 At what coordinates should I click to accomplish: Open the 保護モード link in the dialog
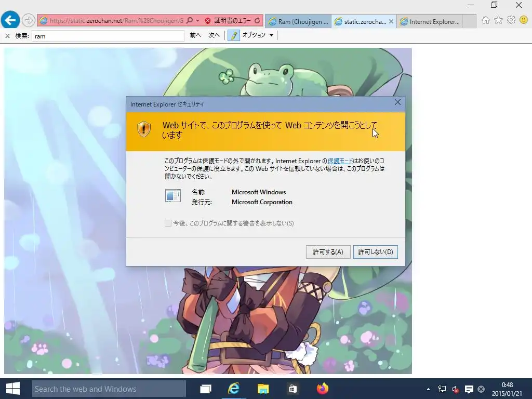pyautogui.click(x=340, y=161)
